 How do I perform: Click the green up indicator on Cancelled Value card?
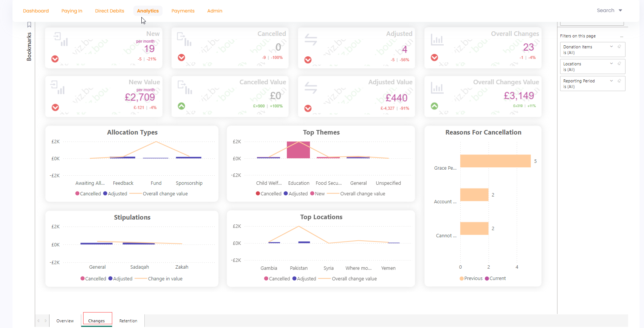(x=181, y=106)
